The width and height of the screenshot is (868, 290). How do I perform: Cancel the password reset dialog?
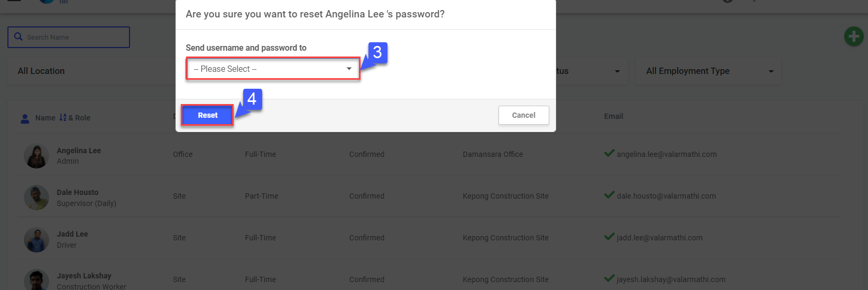(523, 115)
